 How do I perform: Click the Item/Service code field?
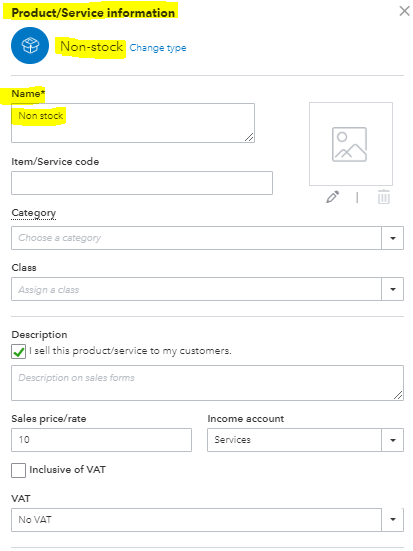[142, 183]
